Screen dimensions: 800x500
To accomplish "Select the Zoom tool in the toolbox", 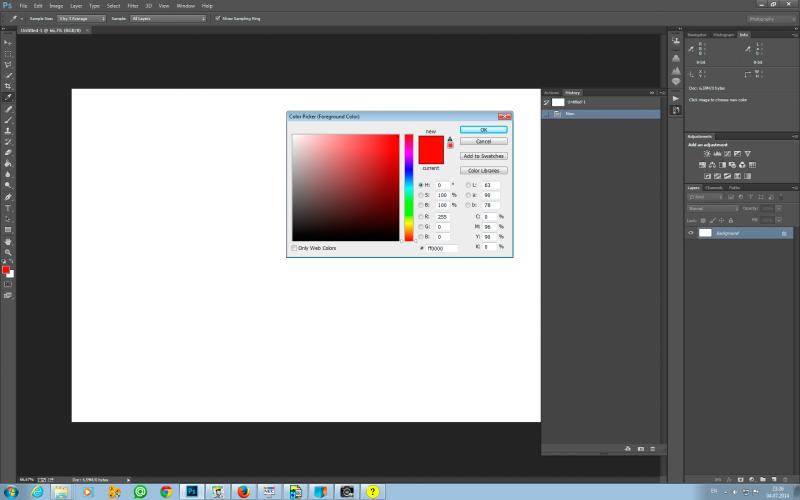I will (8, 252).
